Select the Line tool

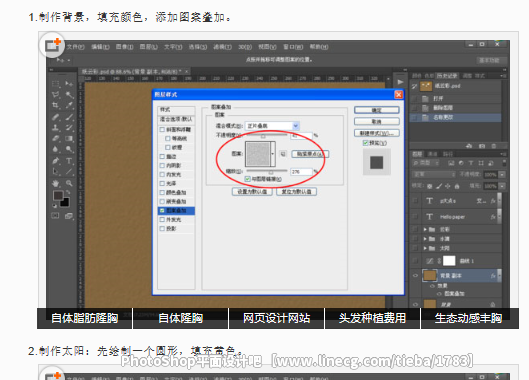[69, 172]
